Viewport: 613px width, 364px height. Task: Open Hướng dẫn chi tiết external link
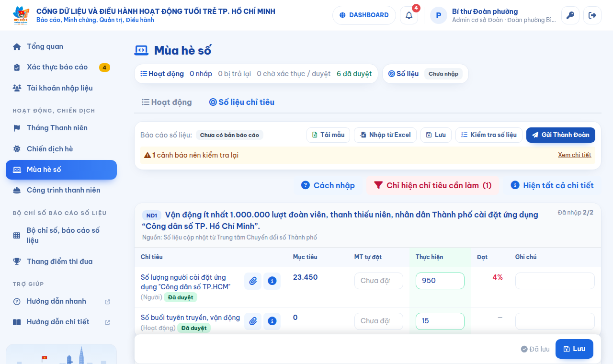click(61, 322)
